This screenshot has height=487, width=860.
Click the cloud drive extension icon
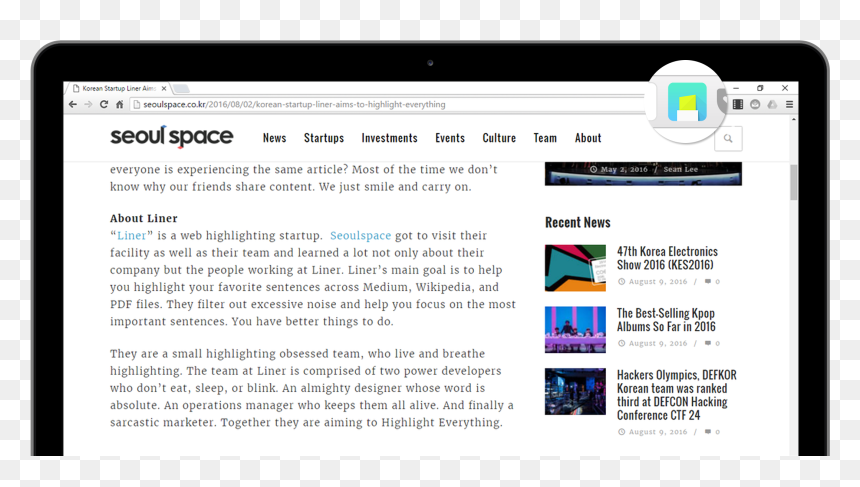(772, 104)
